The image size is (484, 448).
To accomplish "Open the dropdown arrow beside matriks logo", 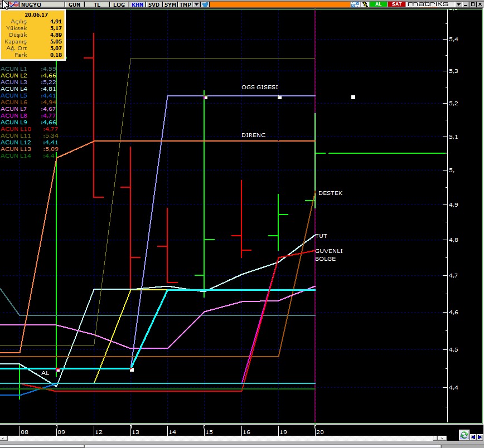I will 459,4.
